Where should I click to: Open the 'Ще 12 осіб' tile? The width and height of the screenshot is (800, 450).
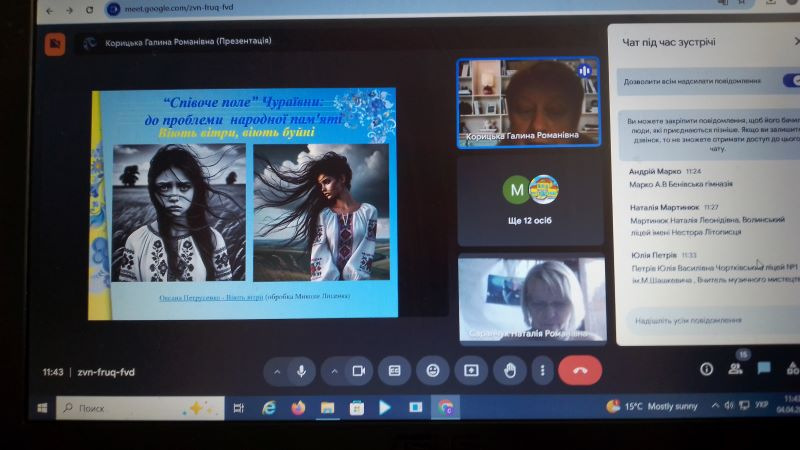coord(530,202)
